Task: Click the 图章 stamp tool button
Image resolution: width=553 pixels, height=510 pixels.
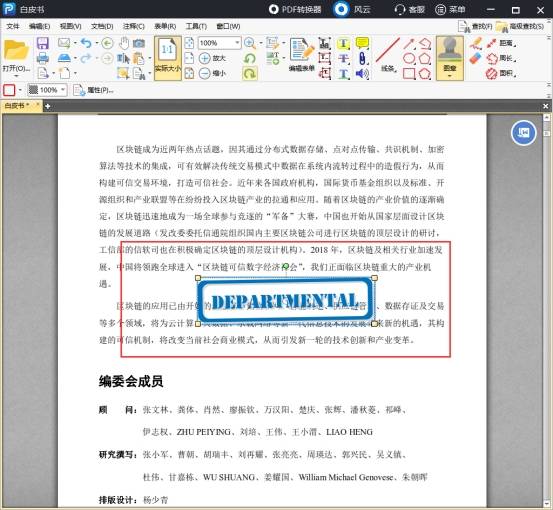Action: pos(450,58)
